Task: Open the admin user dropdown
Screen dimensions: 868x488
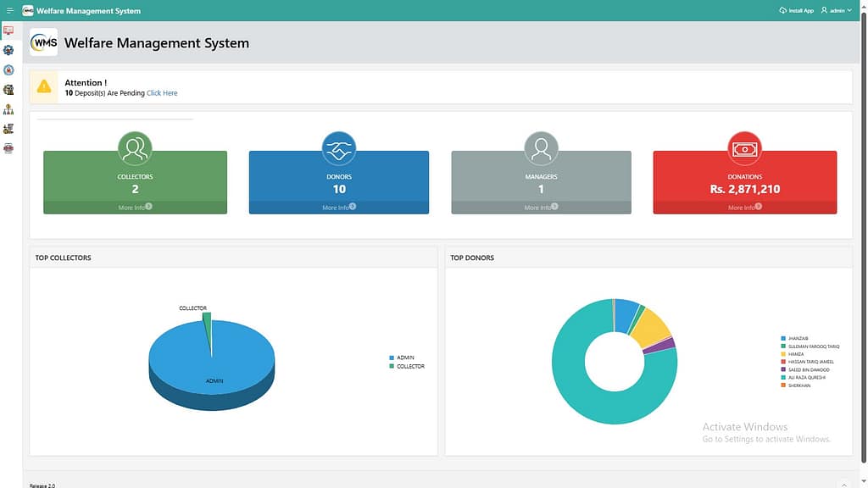Action: pos(836,10)
